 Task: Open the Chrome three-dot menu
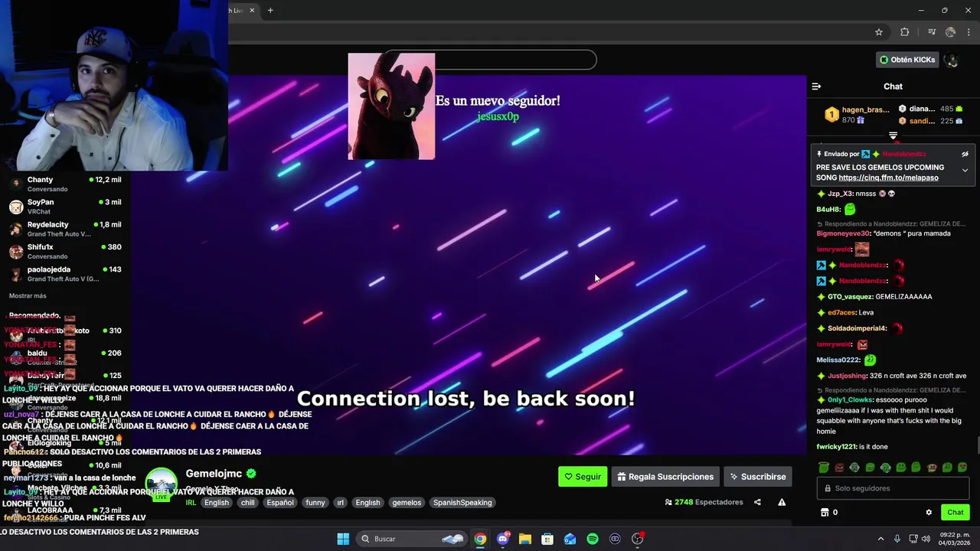(969, 32)
